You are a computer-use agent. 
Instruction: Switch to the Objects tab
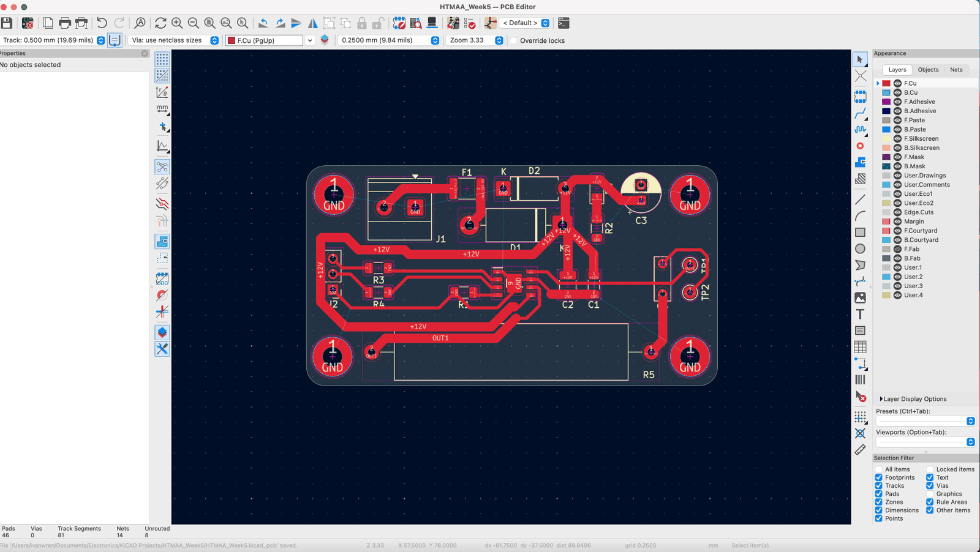coord(928,70)
